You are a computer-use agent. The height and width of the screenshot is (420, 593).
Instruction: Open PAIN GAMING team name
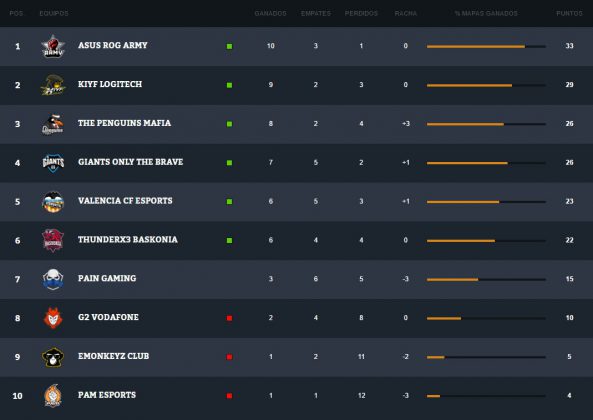coord(107,278)
